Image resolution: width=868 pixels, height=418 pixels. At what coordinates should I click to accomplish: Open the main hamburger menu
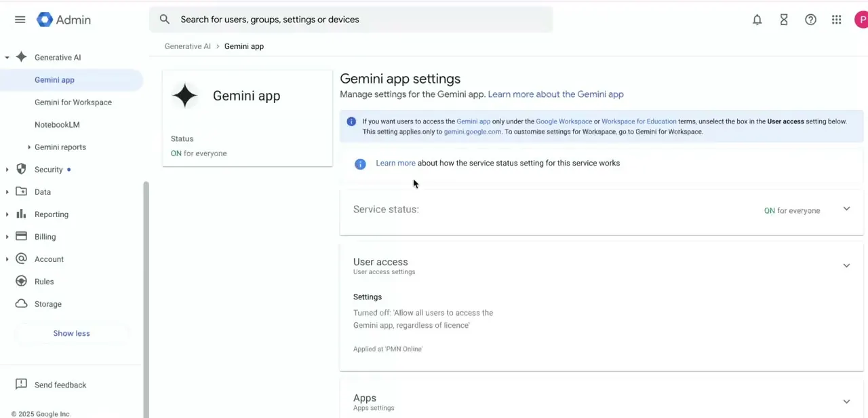click(20, 20)
